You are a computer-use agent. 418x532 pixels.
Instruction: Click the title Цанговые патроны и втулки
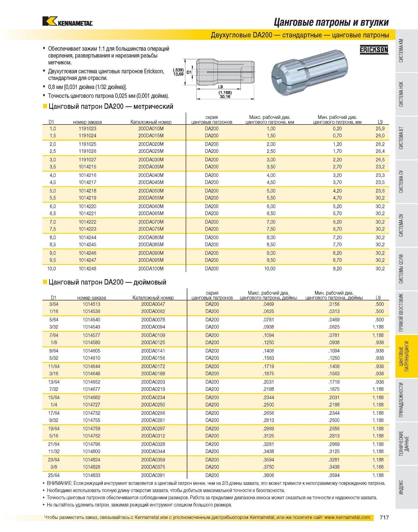pos(331,22)
